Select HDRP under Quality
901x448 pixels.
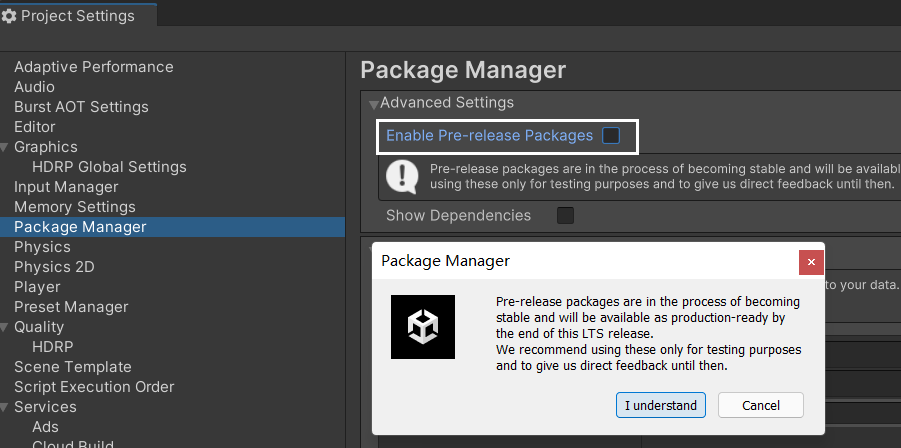(52, 347)
